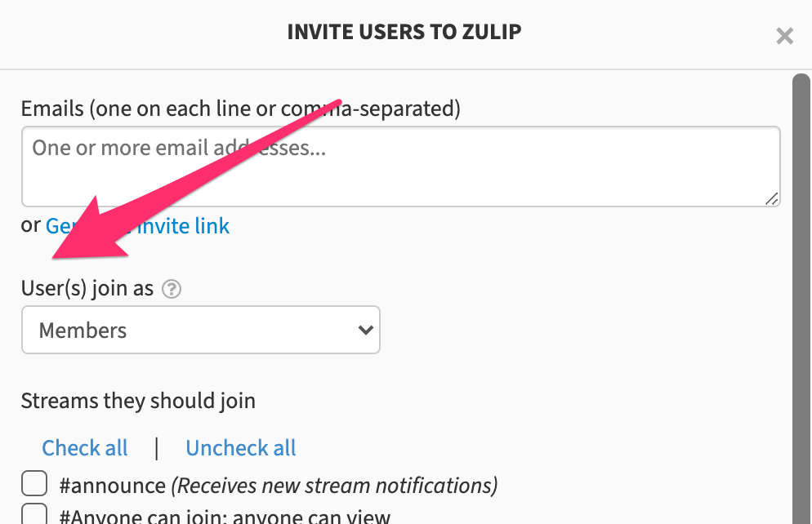Check the #announce stream checkbox
The height and width of the screenshot is (524, 812).
(x=34, y=483)
